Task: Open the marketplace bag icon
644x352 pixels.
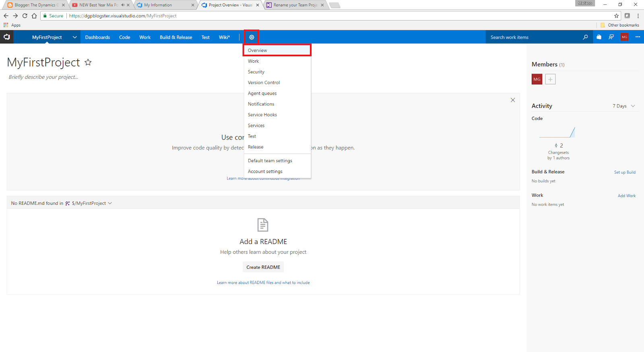Action: (x=599, y=37)
